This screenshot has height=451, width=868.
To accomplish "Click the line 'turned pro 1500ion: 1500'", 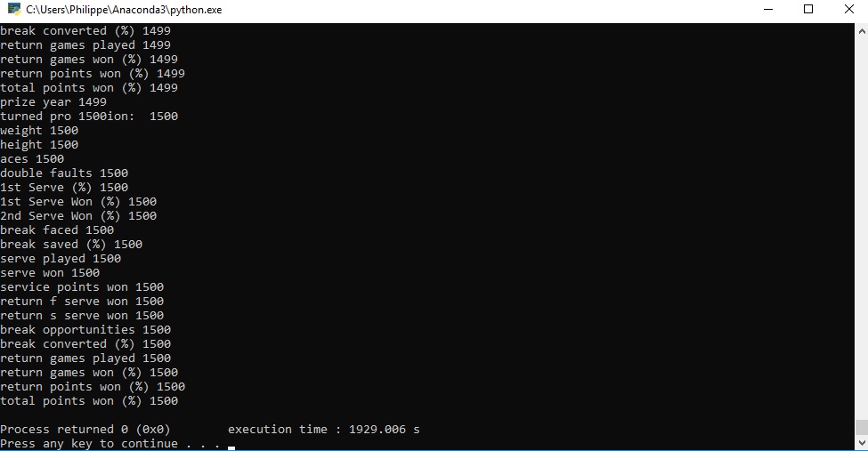I will tap(89, 117).
